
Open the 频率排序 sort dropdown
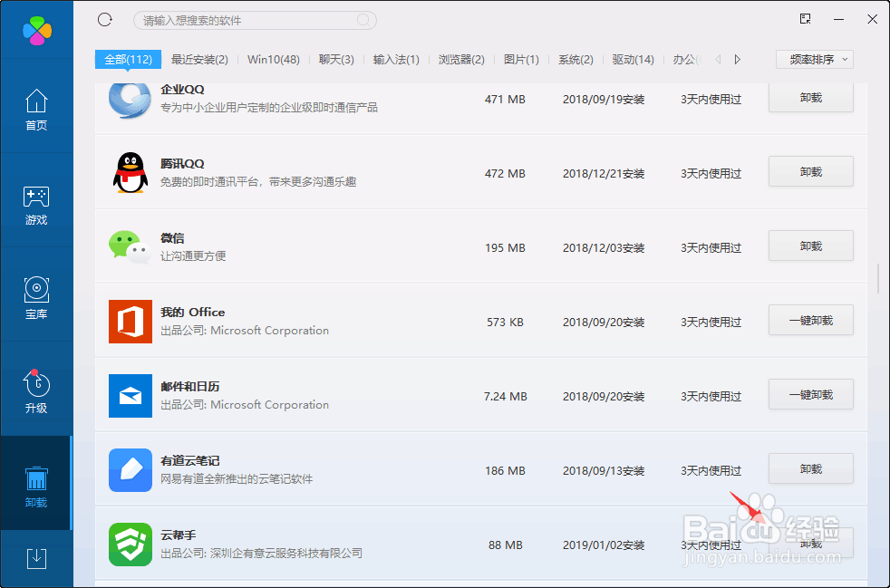[815, 59]
